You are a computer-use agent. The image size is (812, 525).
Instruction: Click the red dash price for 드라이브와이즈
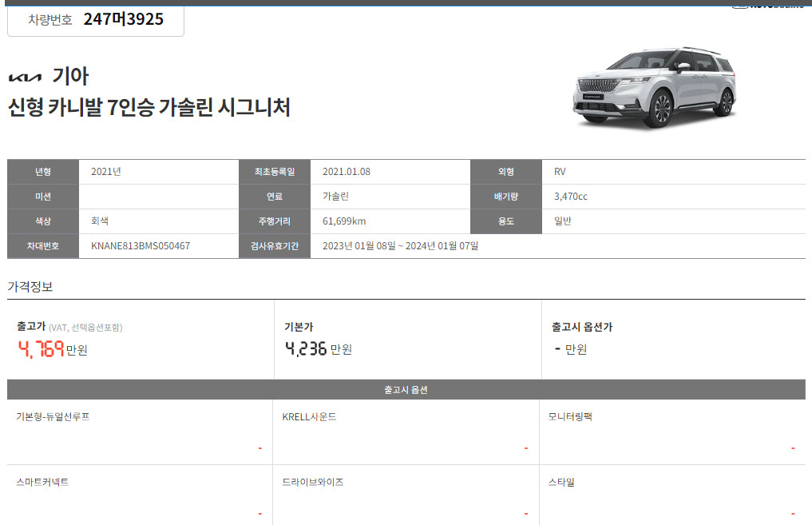pyautogui.click(x=526, y=514)
